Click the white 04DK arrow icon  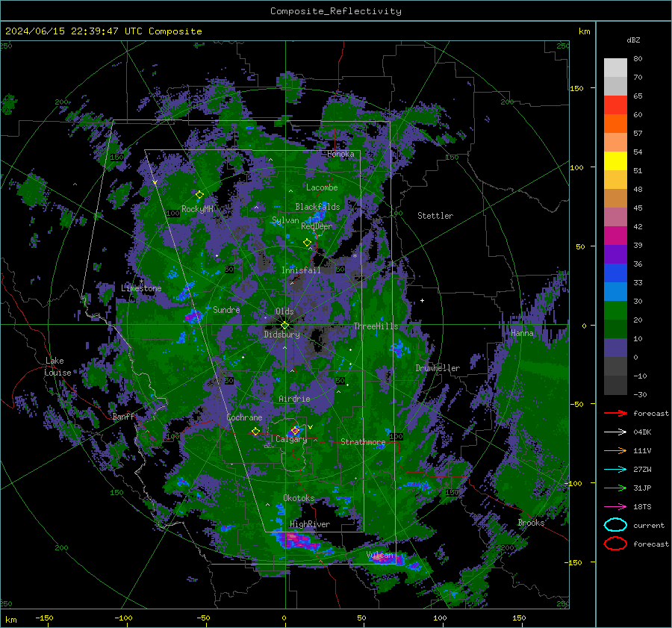point(615,432)
